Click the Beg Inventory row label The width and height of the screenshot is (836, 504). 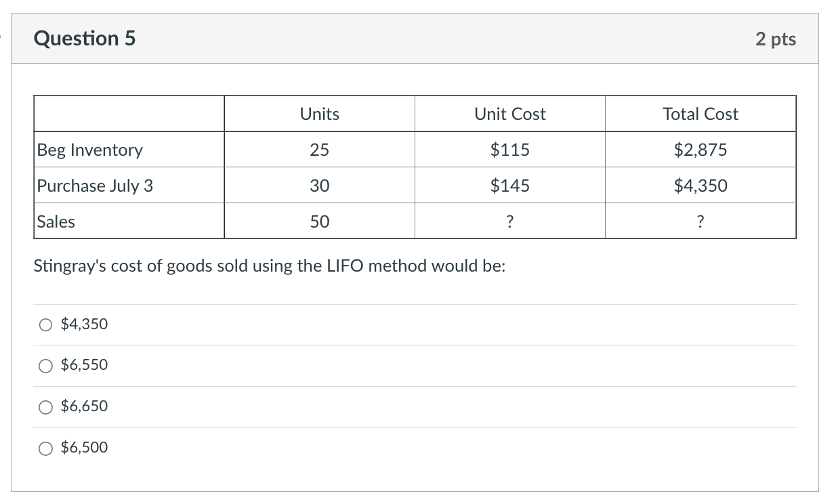pyautogui.click(x=90, y=150)
